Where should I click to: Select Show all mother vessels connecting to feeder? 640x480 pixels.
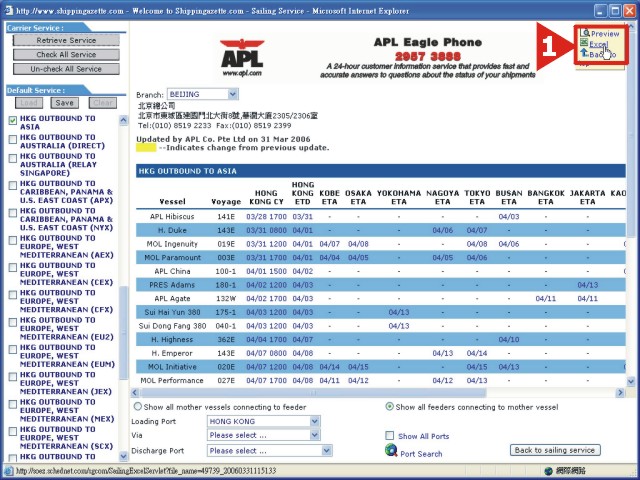(x=138, y=407)
